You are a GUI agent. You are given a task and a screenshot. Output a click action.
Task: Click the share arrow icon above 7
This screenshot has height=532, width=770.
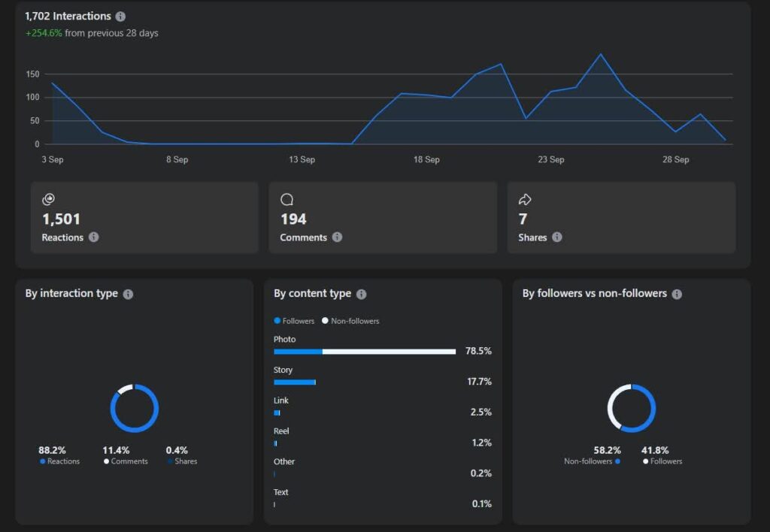[x=525, y=200]
